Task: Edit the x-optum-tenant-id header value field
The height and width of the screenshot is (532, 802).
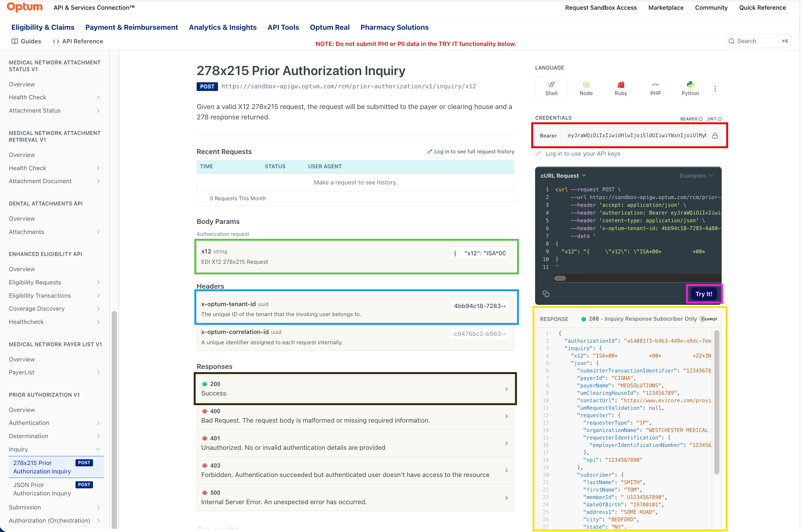Action: 479,306
